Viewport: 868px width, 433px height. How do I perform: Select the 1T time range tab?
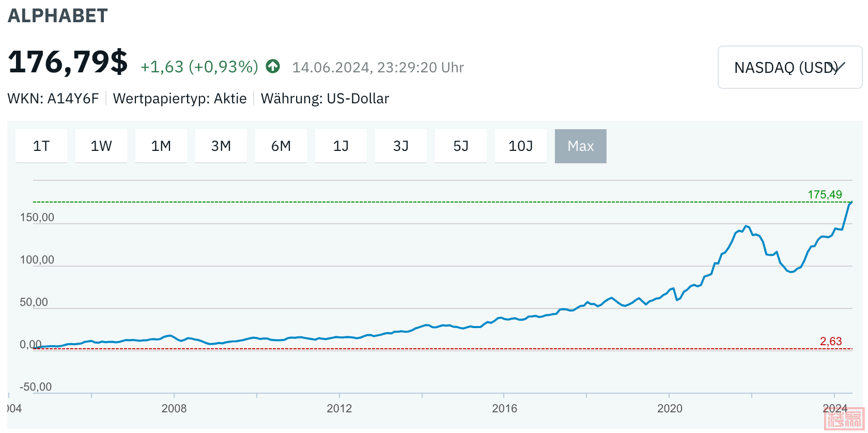click(41, 146)
